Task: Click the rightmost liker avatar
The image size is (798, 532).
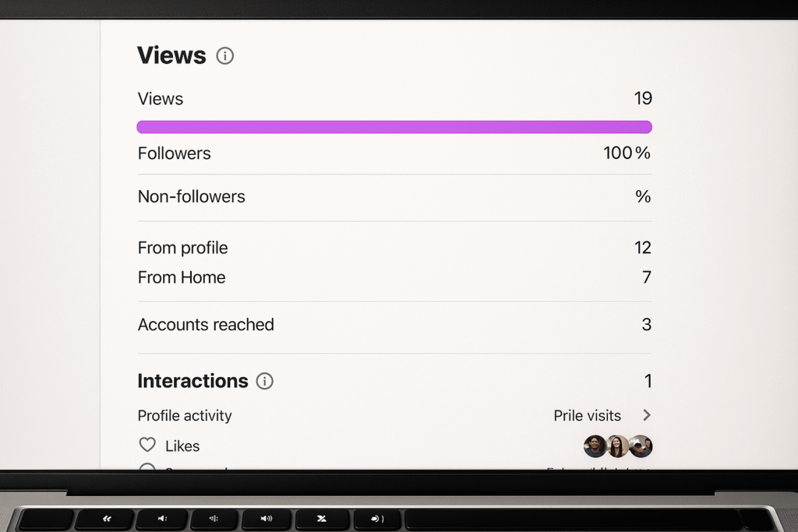Action: (641, 446)
